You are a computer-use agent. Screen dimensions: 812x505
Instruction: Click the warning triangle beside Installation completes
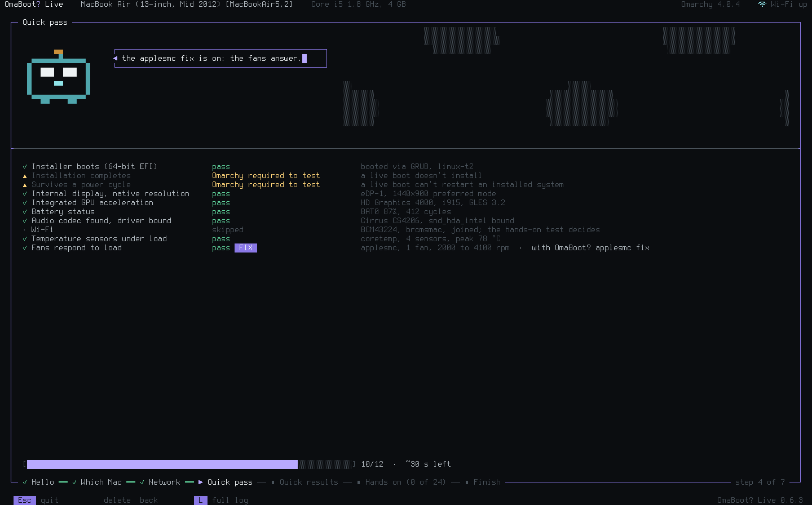coord(25,175)
